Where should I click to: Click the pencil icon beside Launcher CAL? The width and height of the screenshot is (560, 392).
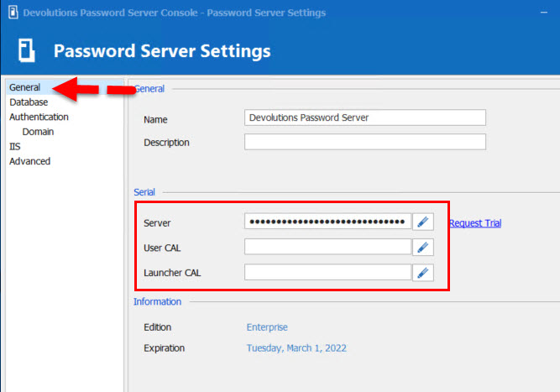(x=423, y=272)
